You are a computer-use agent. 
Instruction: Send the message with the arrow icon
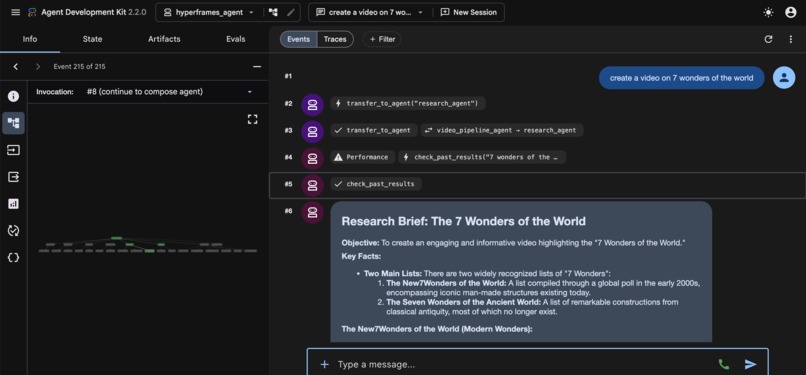[750, 365]
